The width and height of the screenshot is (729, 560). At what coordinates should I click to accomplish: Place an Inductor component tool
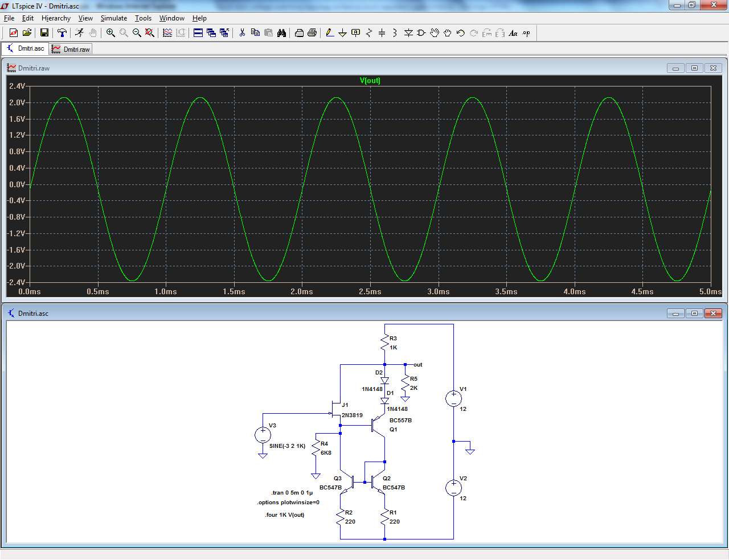point(395,33)
